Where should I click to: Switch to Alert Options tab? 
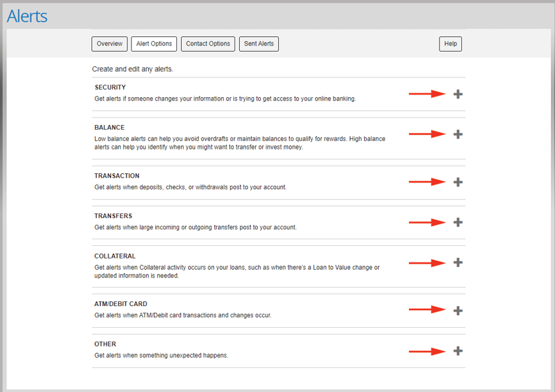tap(154, 44)
